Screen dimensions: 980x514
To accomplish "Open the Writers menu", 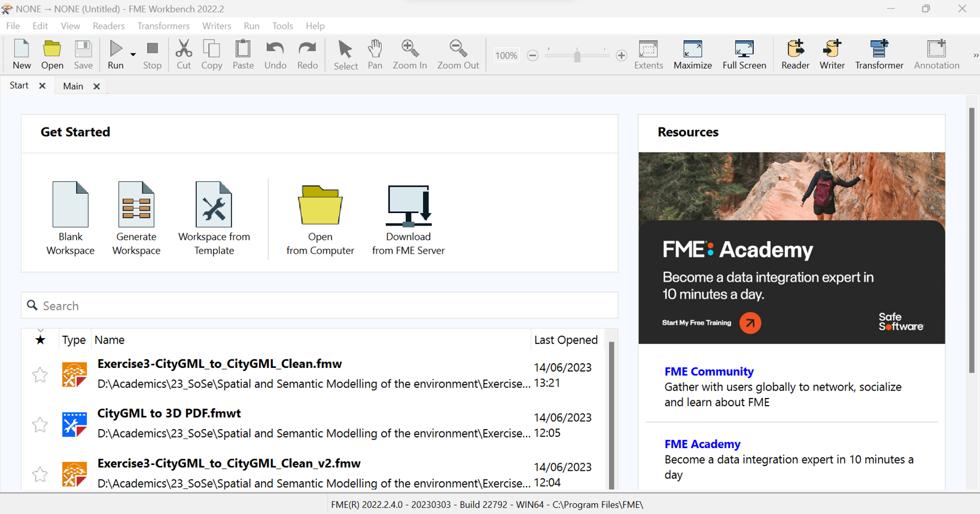I will (217, 26).
